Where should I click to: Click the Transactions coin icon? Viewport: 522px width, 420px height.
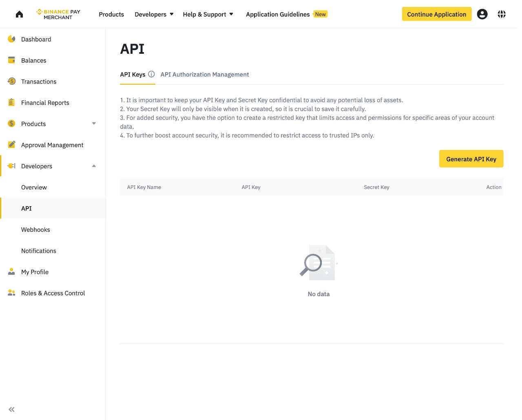[x=11, y=81]
